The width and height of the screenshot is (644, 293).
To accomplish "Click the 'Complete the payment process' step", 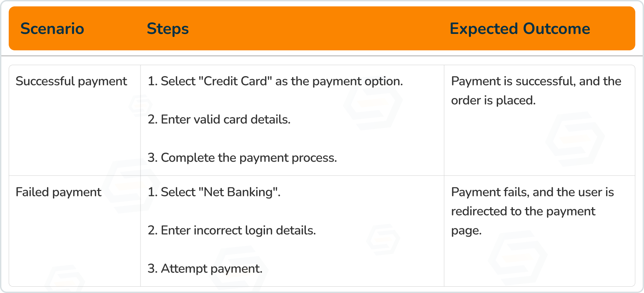I will click(242, 158).
